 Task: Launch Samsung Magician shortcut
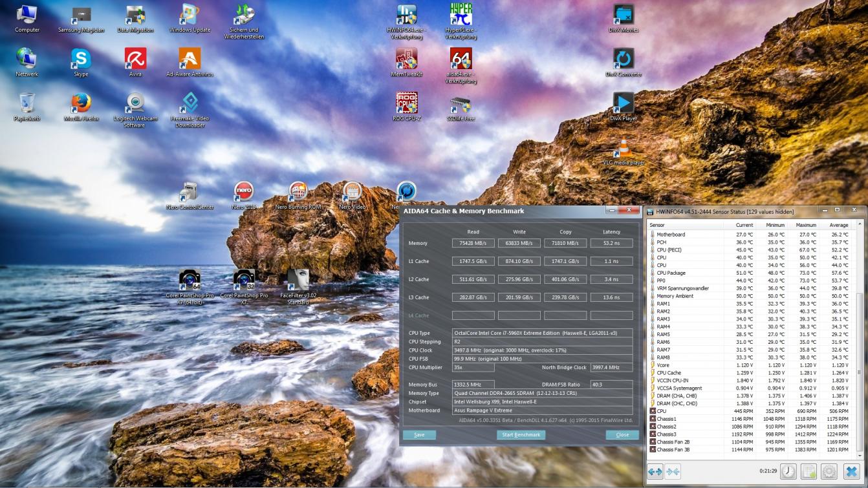click(x=81, y=18)
